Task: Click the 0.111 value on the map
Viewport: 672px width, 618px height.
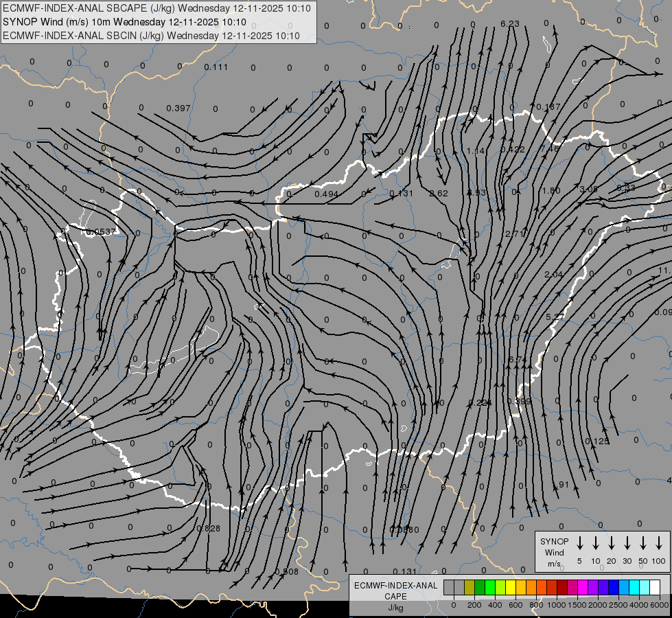Action: coord(216,67)
